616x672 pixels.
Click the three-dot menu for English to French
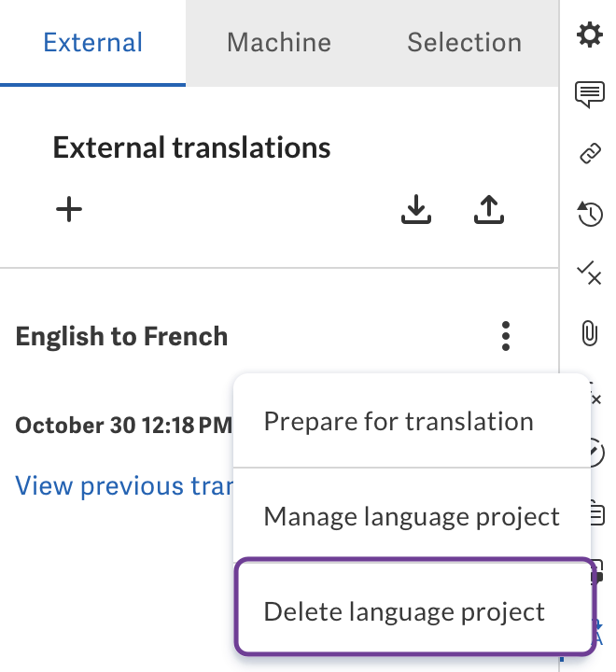point(506,336)
